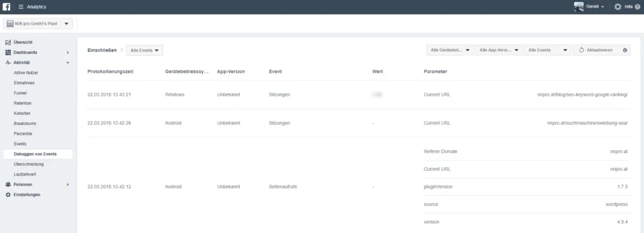The height and width of the screenshot is (233, 644).
Task: Open Retention report
Action: (x=23, y=104)
